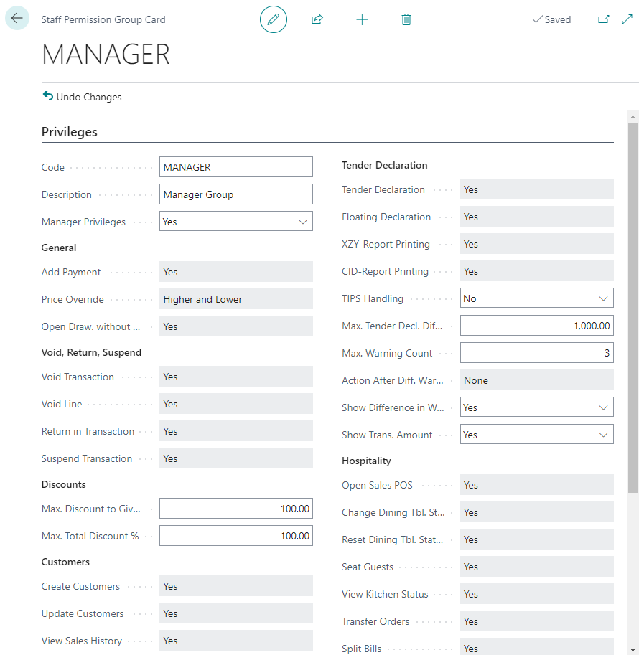The image size is (644, 655).
Task: Click the Saved status indicator
Action: coord(551,19)
